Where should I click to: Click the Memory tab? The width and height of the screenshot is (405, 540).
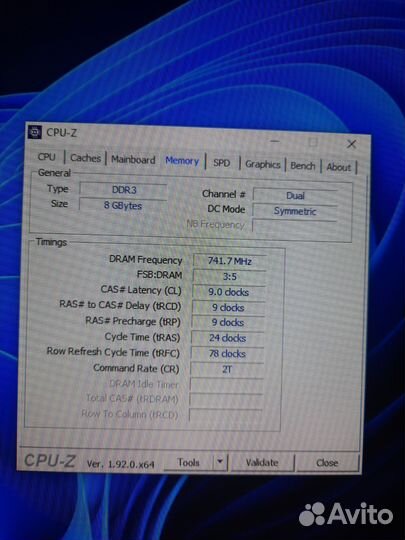182,161
